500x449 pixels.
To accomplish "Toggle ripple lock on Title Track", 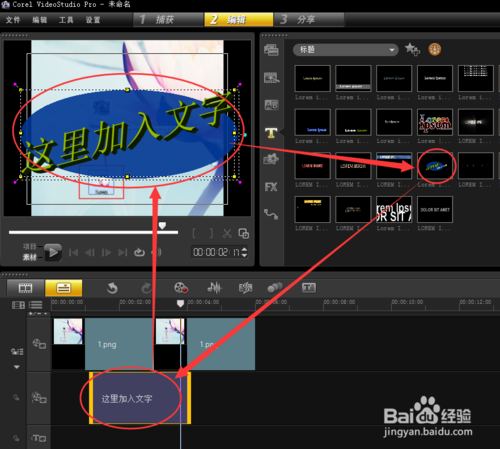I will [x=16, y=438].
